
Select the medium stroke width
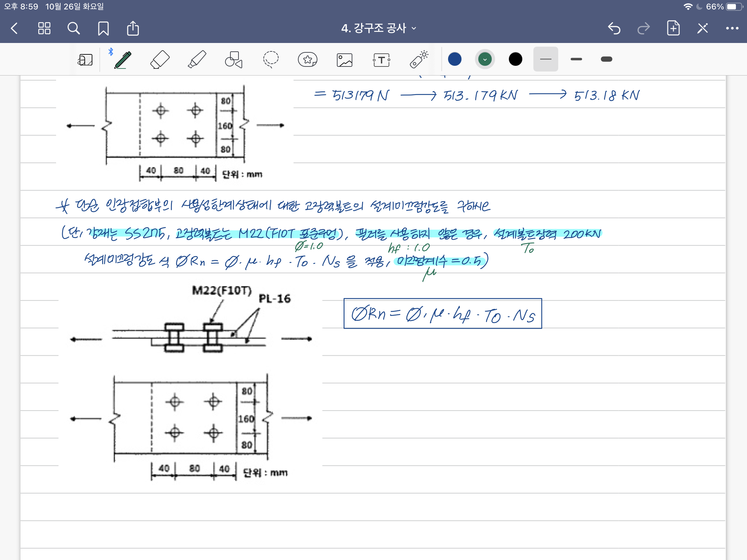pos(576,59)
